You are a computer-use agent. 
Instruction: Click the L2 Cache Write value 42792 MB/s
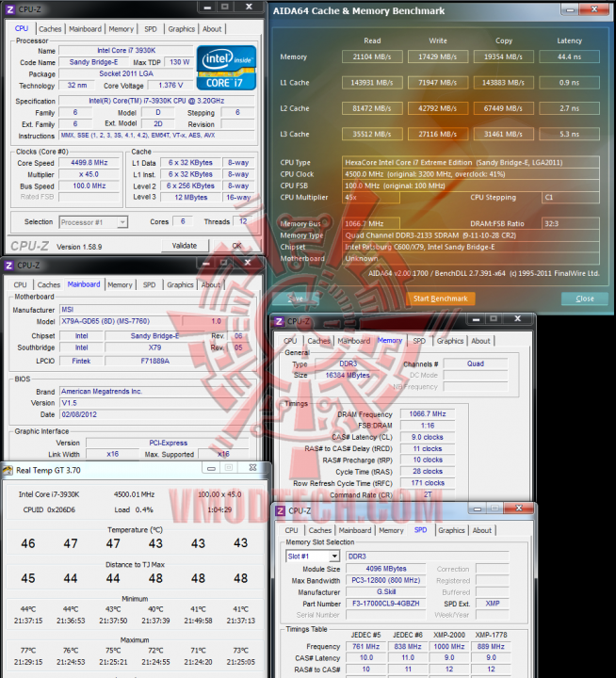[438, 108]
